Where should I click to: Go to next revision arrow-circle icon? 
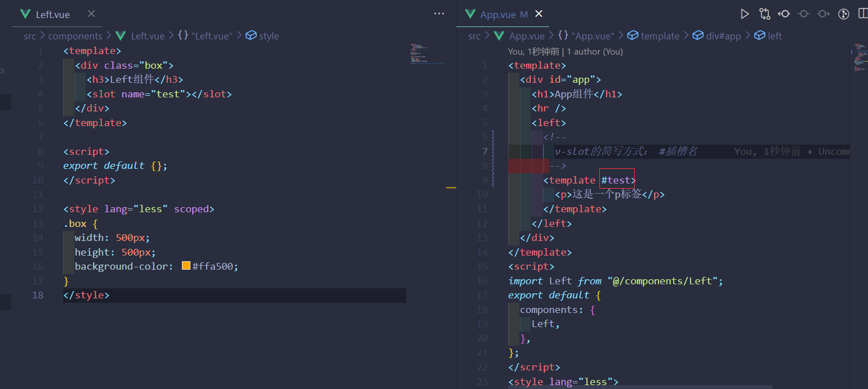824,14
